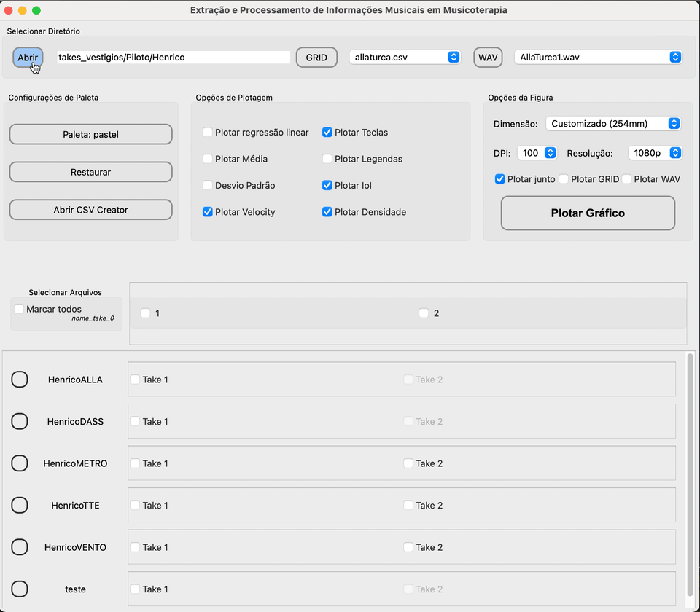Viewport: 700px width, 612px height.
Task: Uncheck Plotar Teclas option
Action: [327, 133]
